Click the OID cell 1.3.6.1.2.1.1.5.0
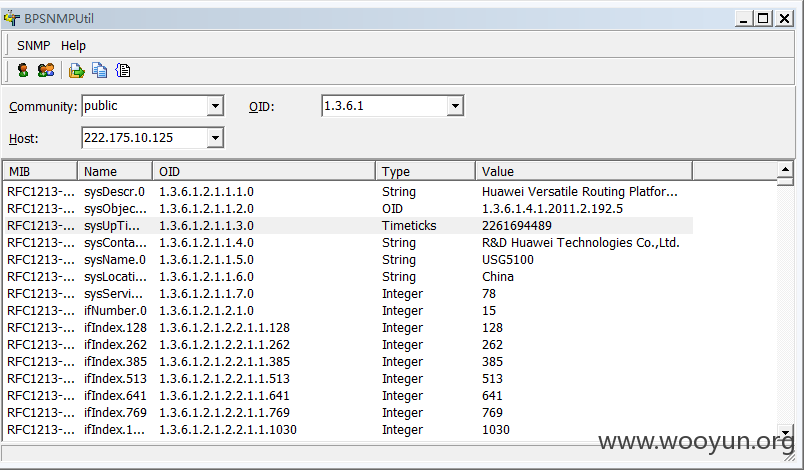Image resolution: width=804 pixels, height=470 pixels. point(206,259)
